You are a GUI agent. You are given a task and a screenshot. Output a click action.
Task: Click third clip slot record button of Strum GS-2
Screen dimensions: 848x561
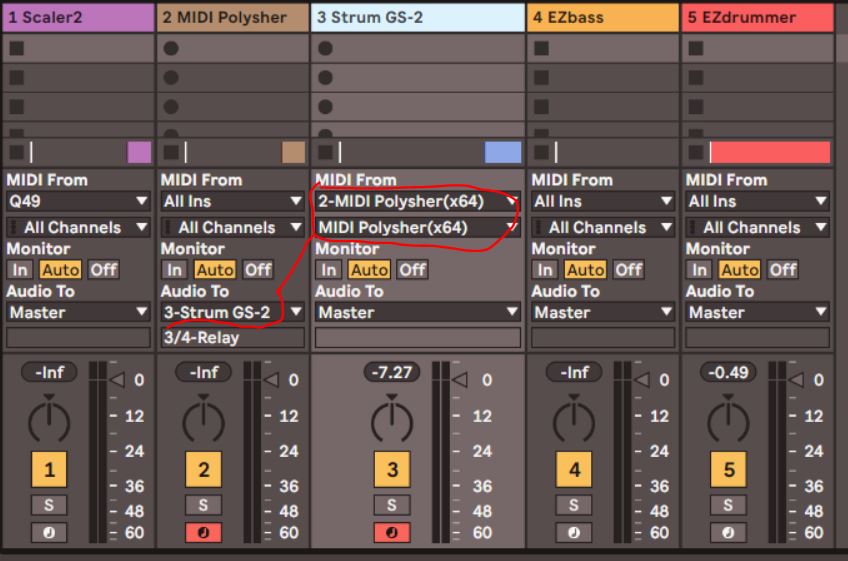pyautogui.click(x=325, y=107)
